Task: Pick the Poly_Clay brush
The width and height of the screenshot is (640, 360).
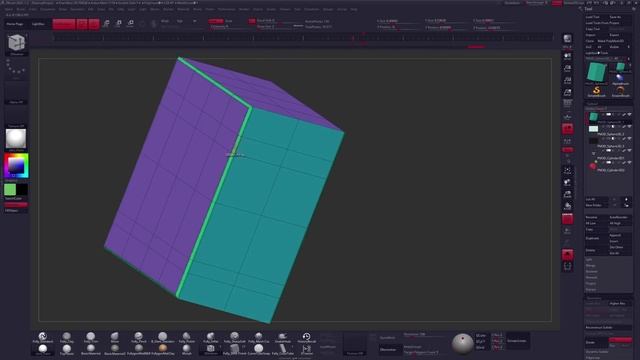Action: (67, 338)
